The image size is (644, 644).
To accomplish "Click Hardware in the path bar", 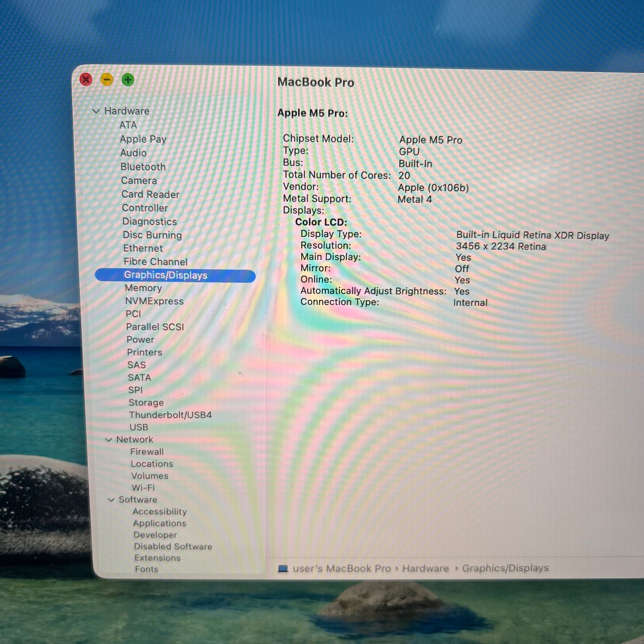I will (x=426, y=568).
